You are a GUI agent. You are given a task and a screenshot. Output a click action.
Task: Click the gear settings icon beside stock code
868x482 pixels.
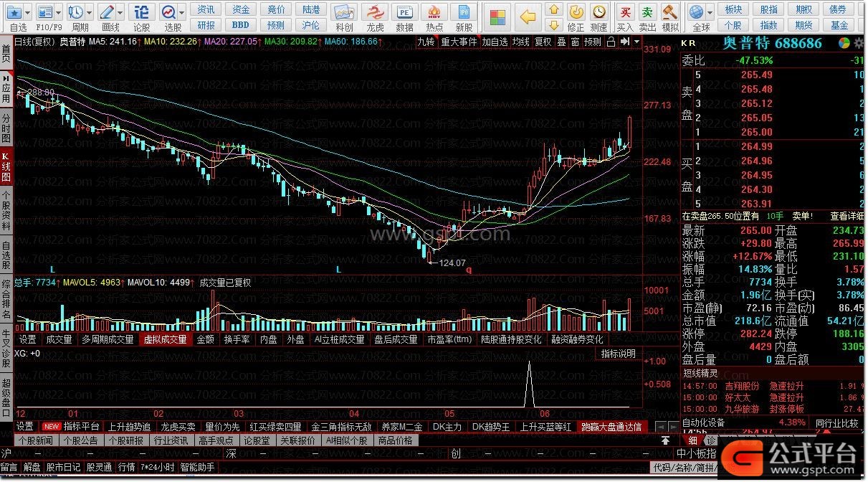[859, 43]
